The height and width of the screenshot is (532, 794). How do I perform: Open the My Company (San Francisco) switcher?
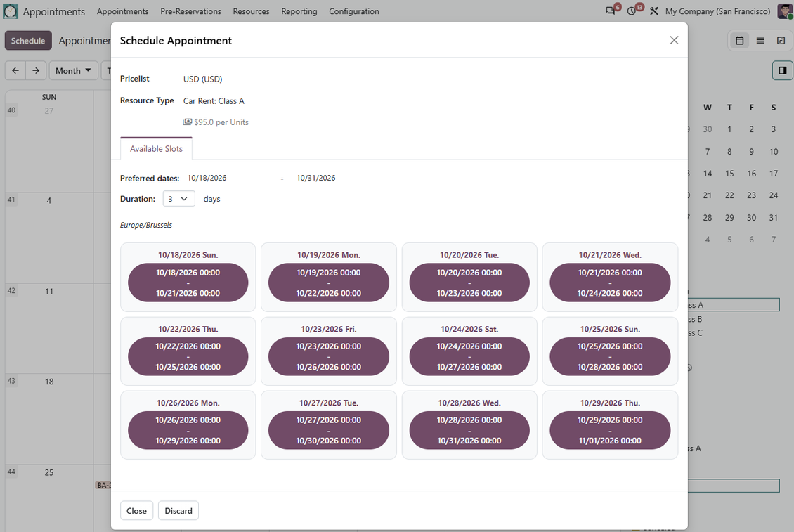[717, 11]
